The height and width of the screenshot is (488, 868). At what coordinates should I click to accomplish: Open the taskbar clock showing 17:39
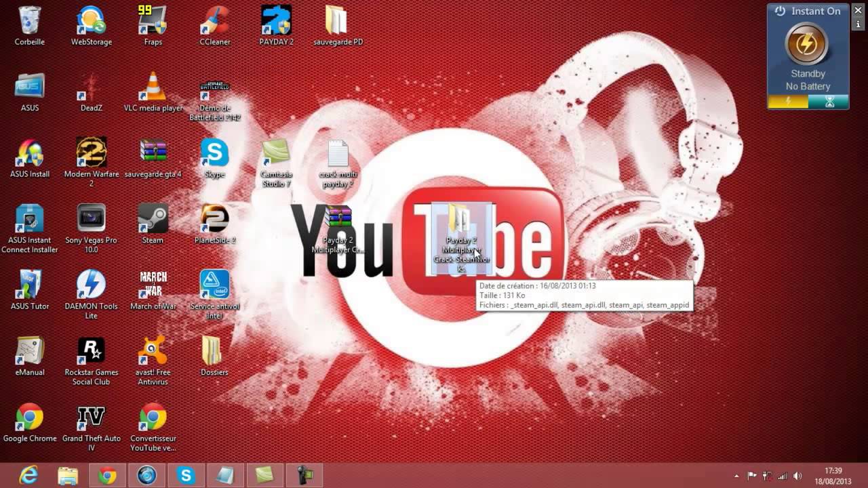pyautogui.click(x=833, y=476)
